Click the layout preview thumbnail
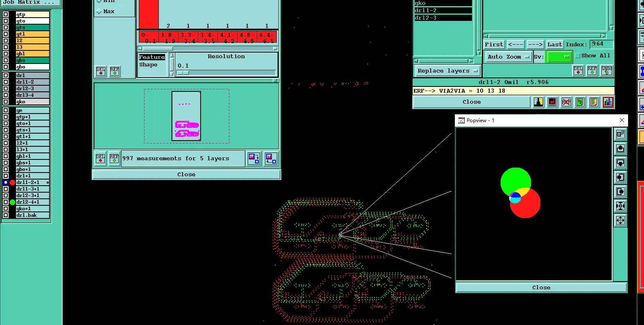The width and height of the screenshot is (644, 325). (186, 116)
